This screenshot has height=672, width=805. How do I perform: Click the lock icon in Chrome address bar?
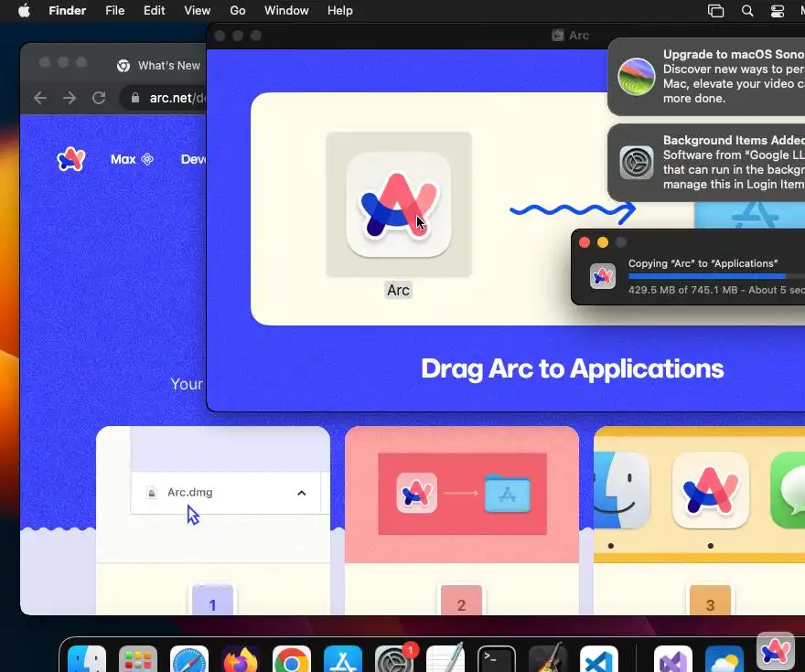(x=135, y=98)
